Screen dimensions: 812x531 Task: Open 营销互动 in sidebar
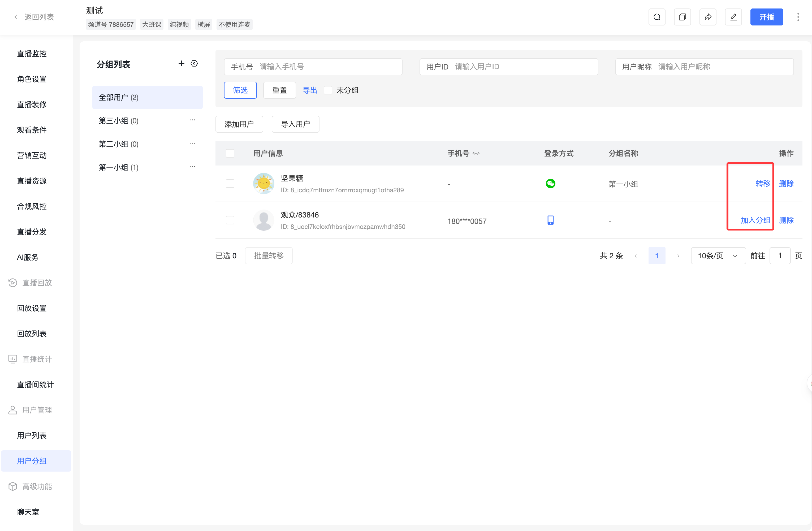[32, 155]
